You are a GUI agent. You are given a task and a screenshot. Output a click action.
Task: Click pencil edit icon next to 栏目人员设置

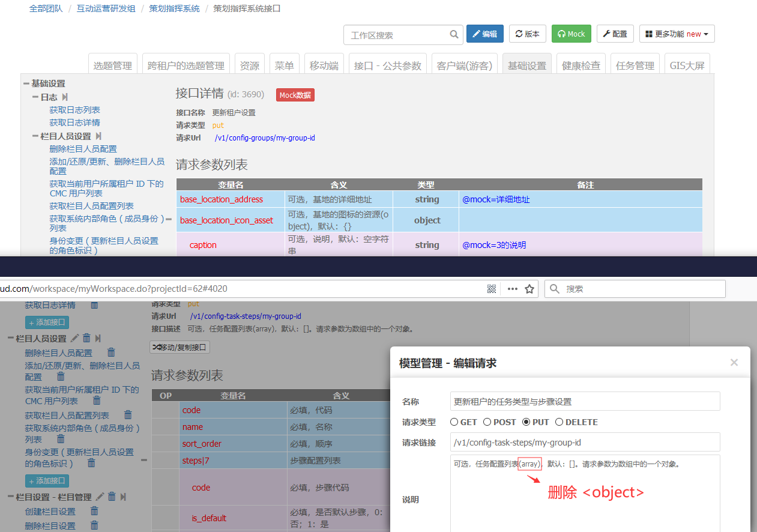click(x=75, y=339)
